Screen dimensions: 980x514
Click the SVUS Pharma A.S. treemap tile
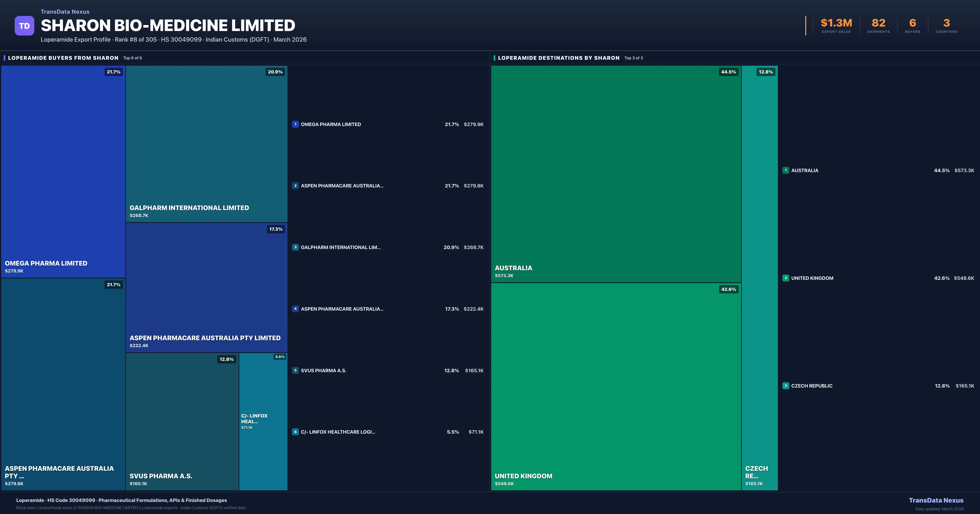(x=182, y=421)
